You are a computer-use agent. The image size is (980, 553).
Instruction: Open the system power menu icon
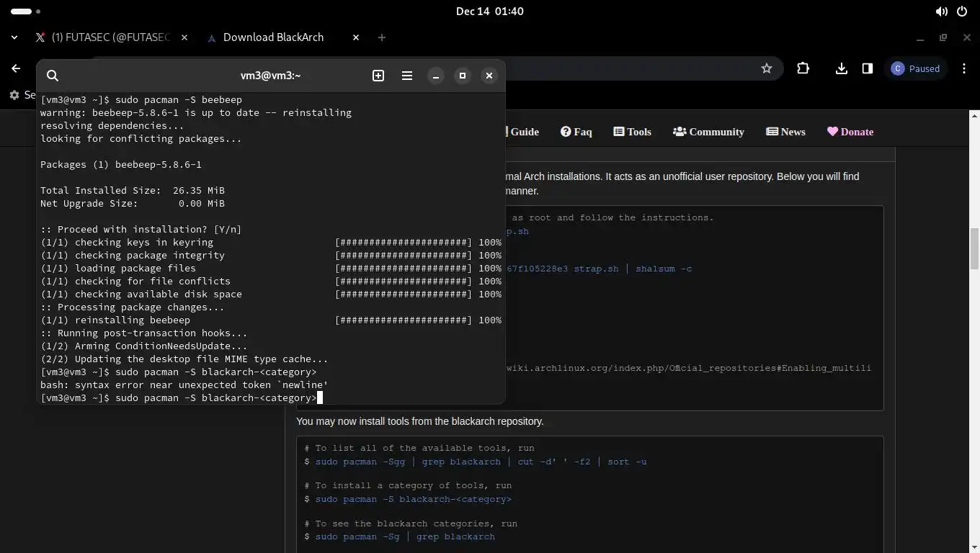(x=962, y=12)
